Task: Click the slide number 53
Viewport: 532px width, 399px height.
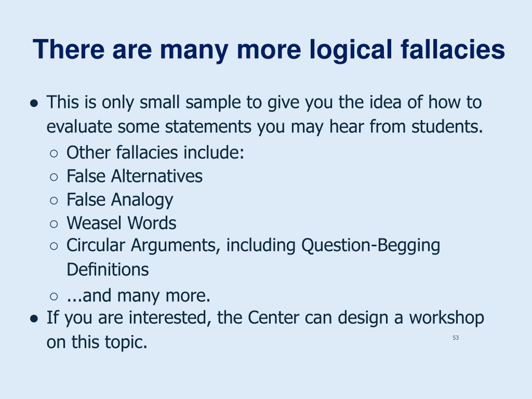Action: point(455,338)
